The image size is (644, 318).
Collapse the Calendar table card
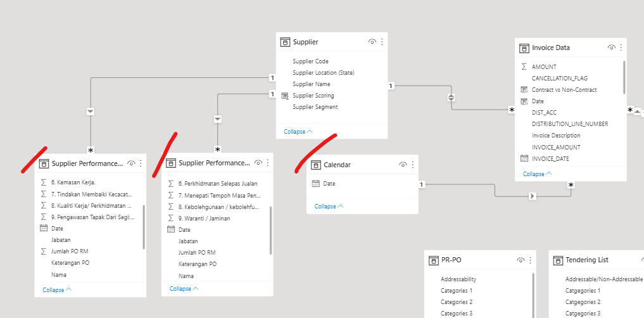(329, 207)
